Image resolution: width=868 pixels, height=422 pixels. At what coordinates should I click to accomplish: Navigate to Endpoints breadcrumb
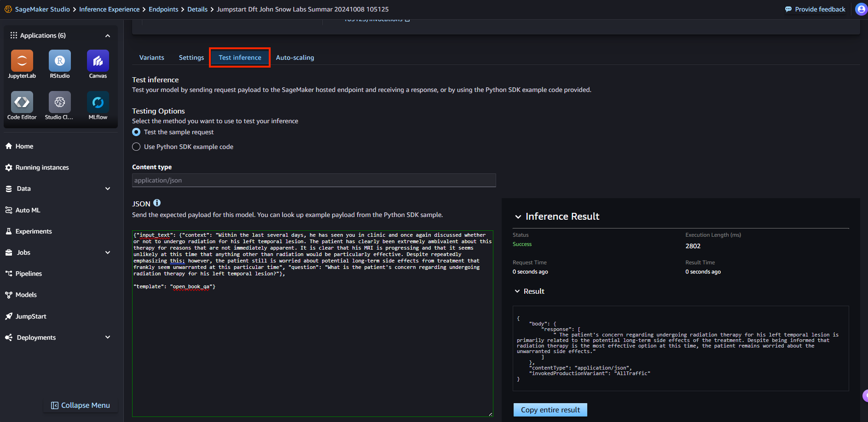163,9
